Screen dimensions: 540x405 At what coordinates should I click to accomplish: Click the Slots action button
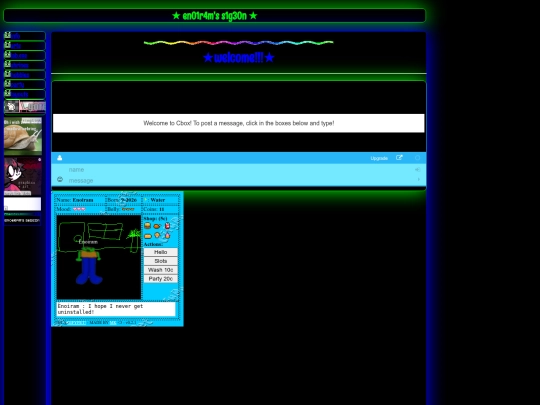[x=160, y=261]
